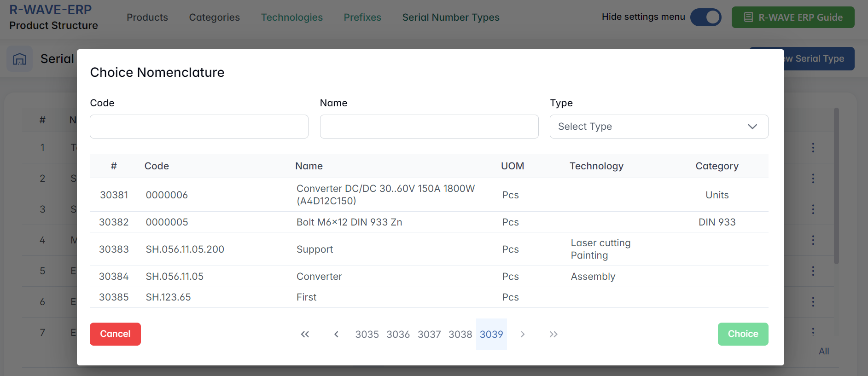Confirm with the green Choice button
Screen dimensions: 868x376
[x=742, y=334]
